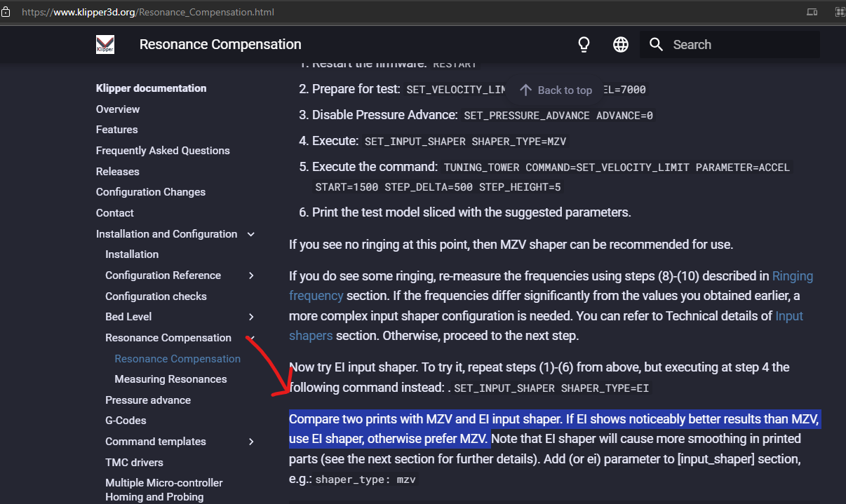Open the Installation sidebar entry
Viewport: 846px width, 504px height.
coord(132,254)
